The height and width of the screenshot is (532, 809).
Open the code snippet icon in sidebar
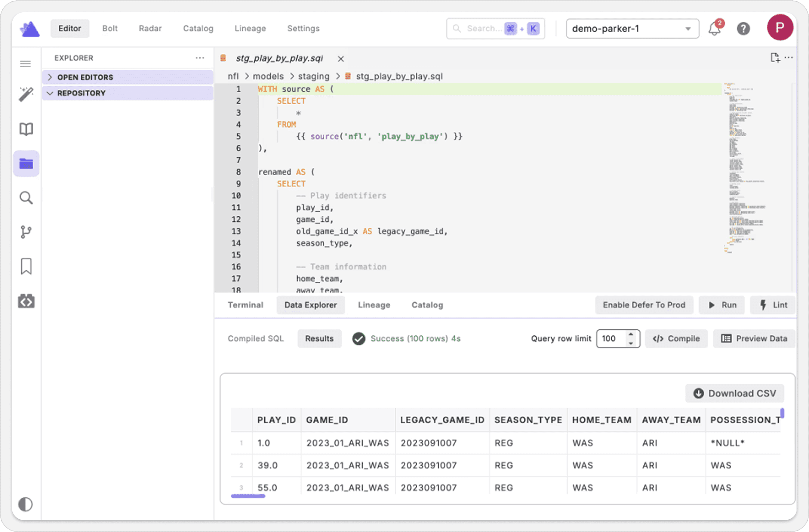(x=26, y=301)
